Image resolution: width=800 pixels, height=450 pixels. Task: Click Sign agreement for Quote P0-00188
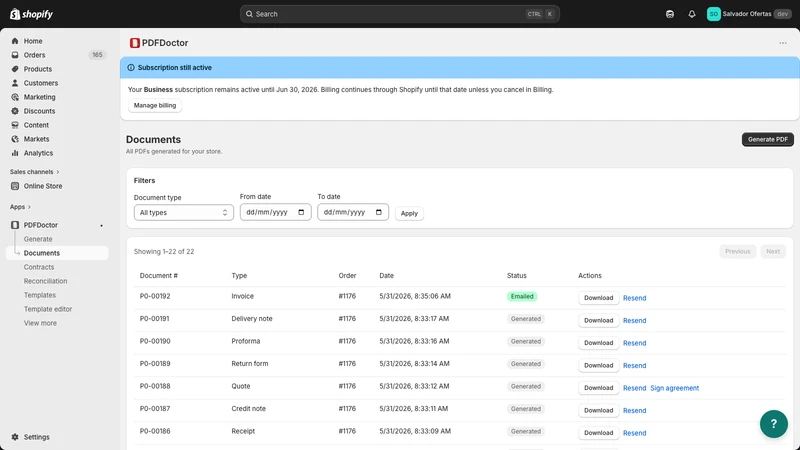(674, 388)
